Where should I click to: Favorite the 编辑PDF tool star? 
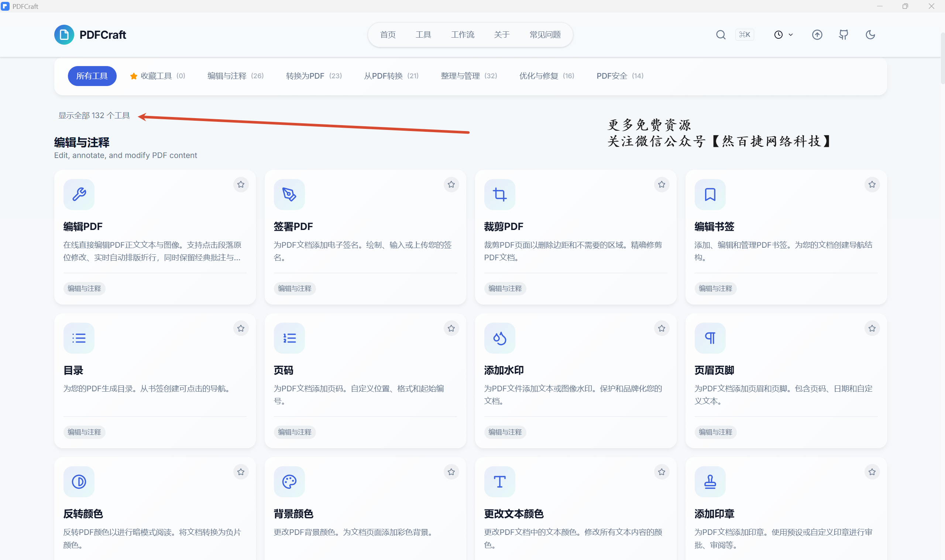pos(241,185)
